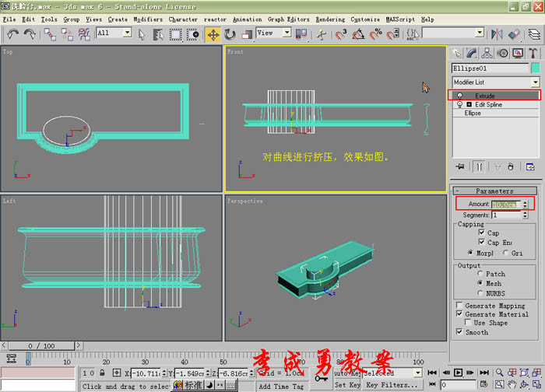Click the Segments spinner arrows
545x392 pixels.
[x=525, y=215]
